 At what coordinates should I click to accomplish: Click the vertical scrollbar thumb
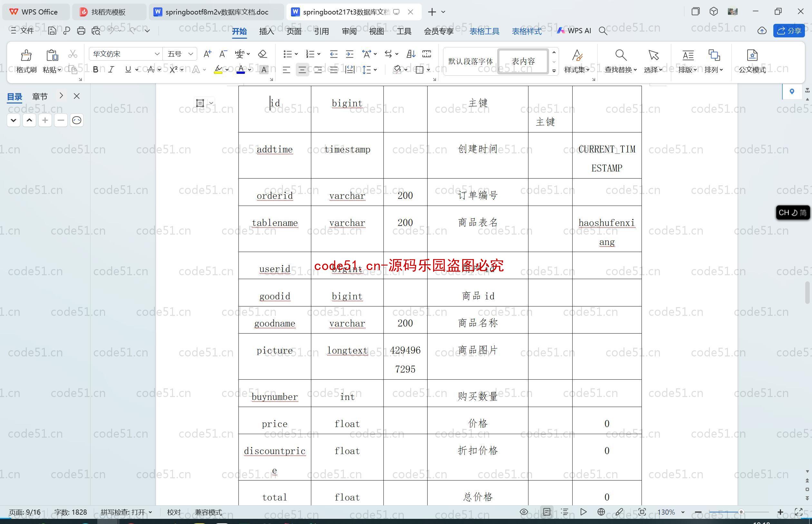pos(807,293)
